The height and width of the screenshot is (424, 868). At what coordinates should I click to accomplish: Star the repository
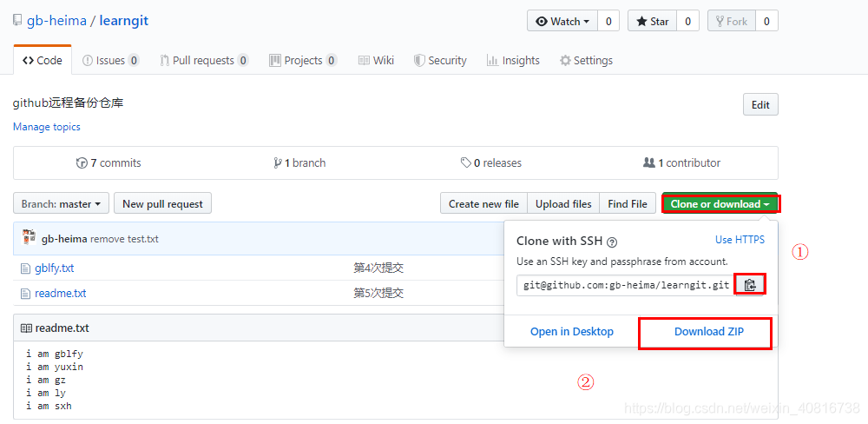652,21
